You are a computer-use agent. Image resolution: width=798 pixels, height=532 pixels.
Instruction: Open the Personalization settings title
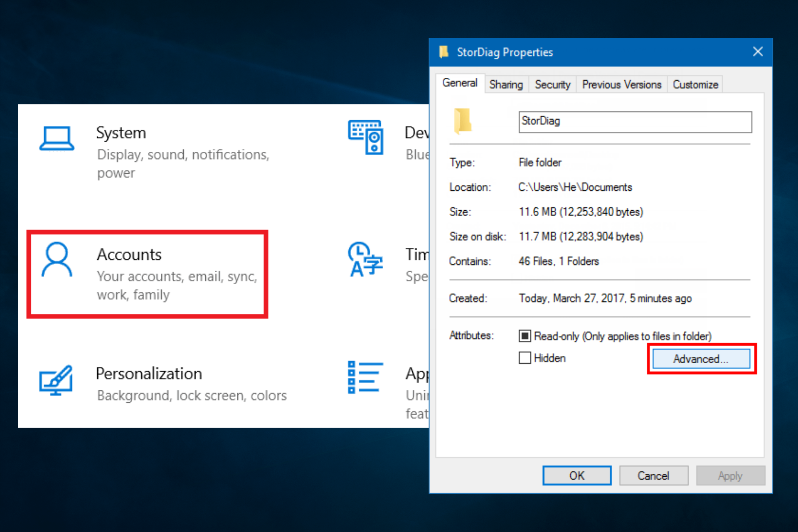[x=149, y=374]
